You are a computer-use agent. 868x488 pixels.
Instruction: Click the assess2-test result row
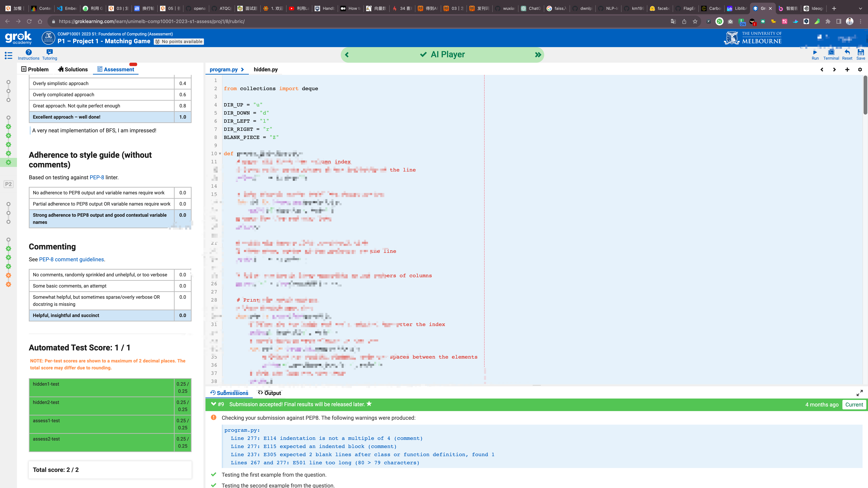[110, 443]
